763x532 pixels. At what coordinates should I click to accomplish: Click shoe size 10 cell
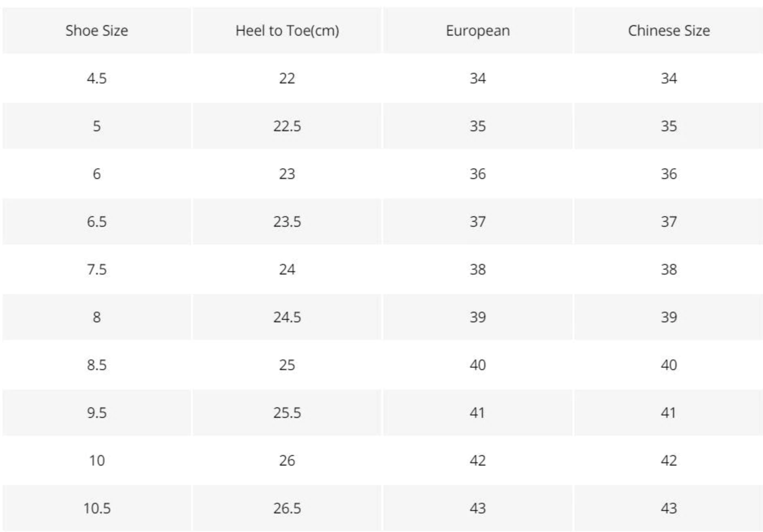coord(97,460)
